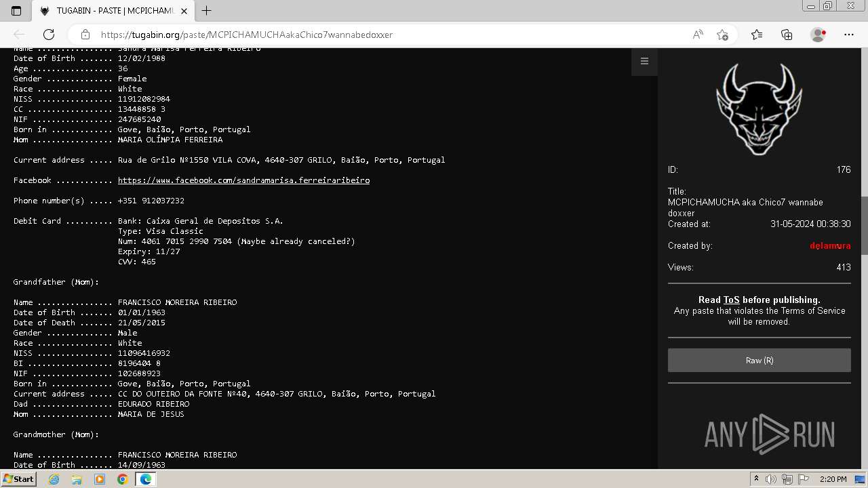View site information via lock icon
Image resolution: width=868 pixels, height=488 pixels.
tap(85, 35)
